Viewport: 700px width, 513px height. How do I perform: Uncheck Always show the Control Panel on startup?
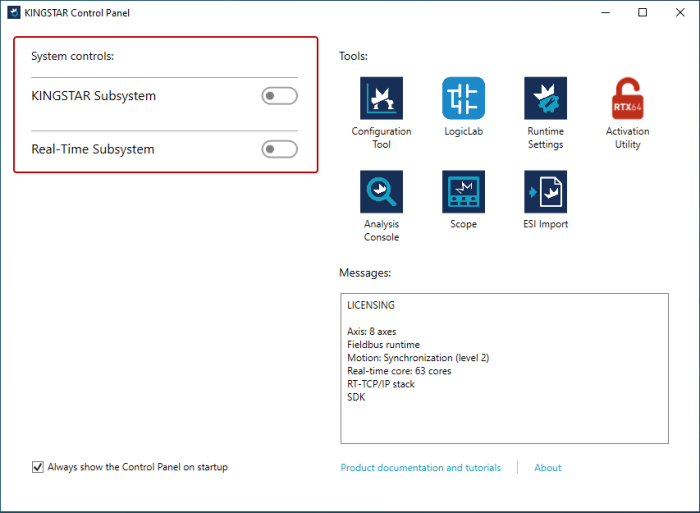(x=38, y=467)
